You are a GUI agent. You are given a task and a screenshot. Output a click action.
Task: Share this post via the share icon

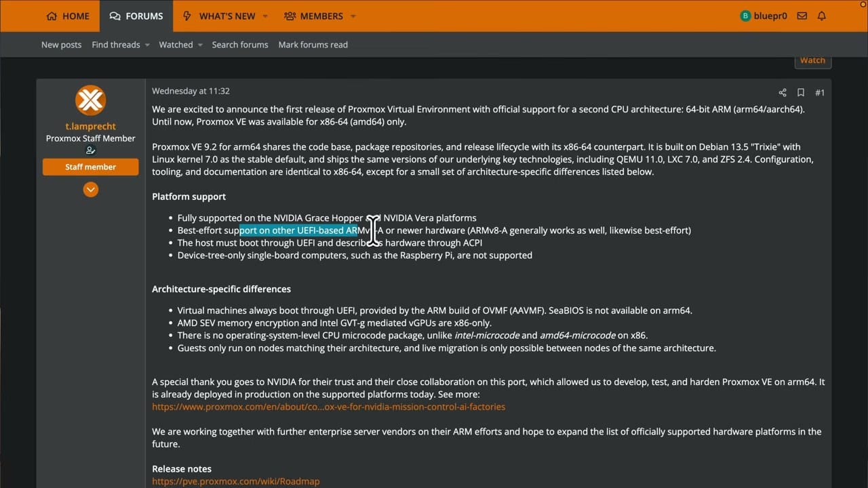[x=783, y=92]
